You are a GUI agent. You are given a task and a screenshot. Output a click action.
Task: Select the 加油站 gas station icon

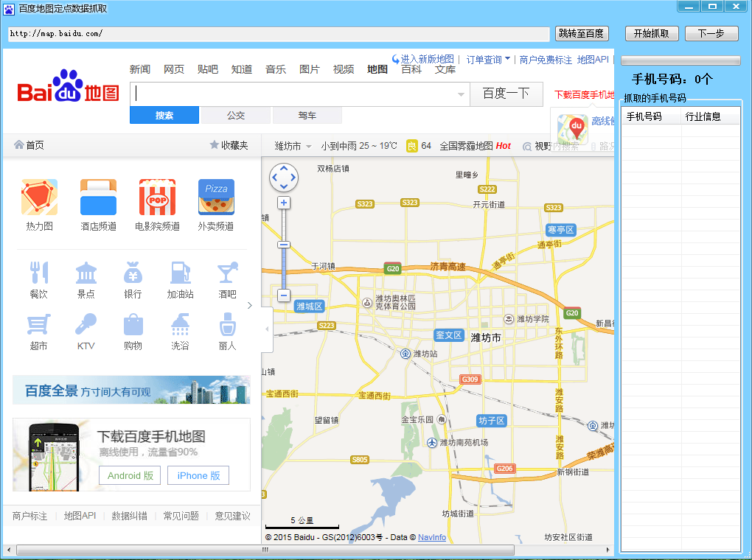[180, 273]
